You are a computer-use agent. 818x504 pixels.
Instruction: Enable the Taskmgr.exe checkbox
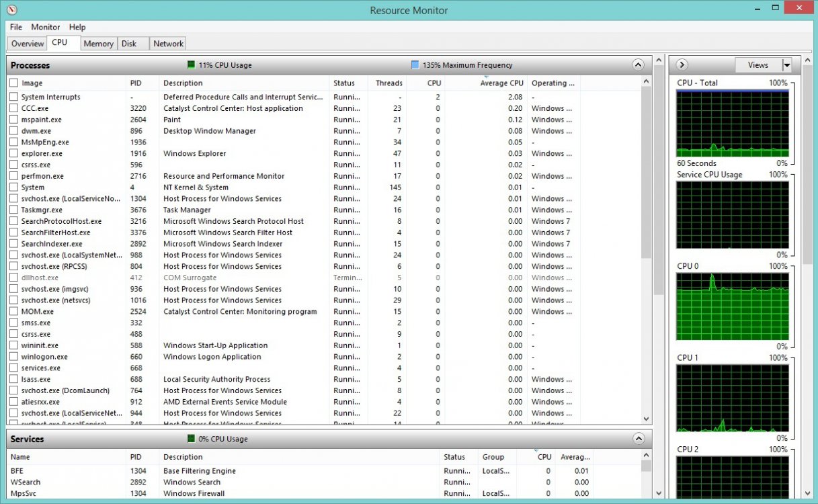[13, 210]
